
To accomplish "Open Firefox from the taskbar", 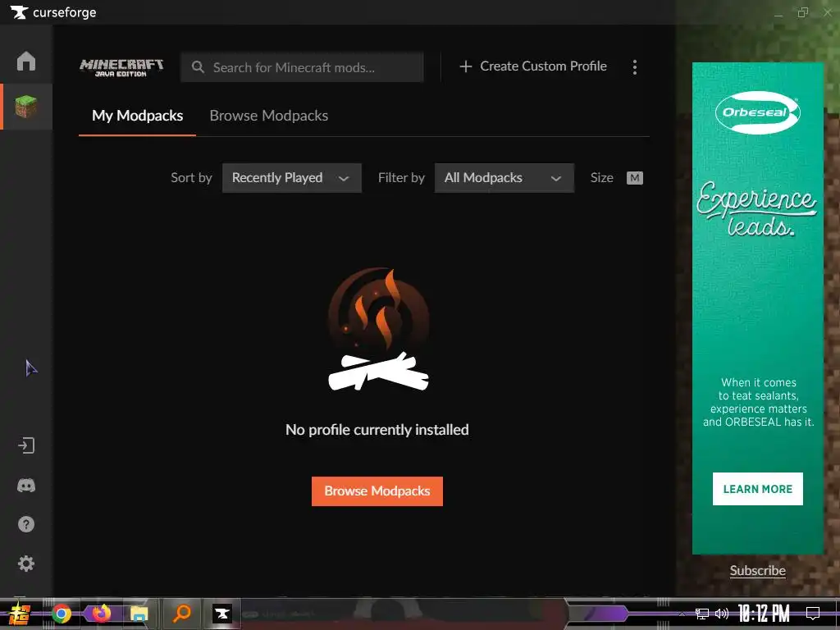I will tap(101, 614).
